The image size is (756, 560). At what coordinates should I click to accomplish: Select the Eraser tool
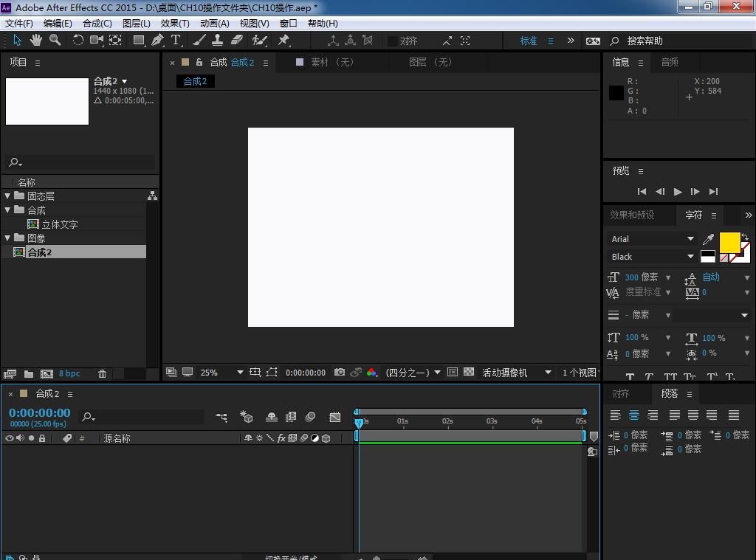[x=237, y=41]
